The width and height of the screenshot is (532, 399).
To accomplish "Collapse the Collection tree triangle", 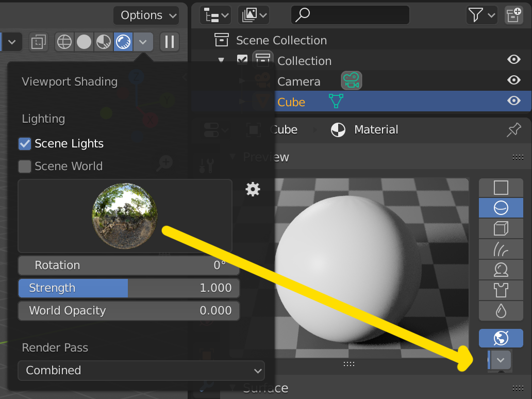I will pyautogui.click(x=221, y=60).
